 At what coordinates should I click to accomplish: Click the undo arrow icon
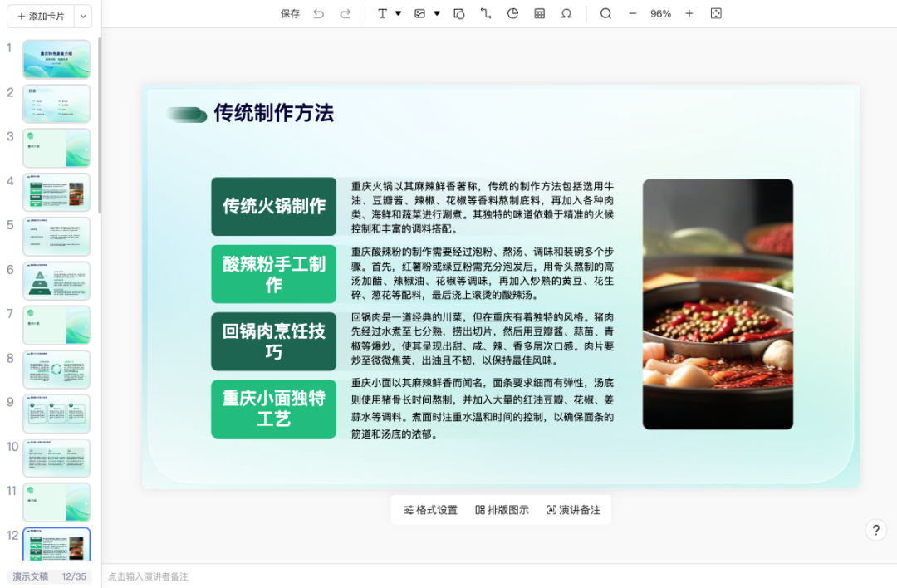click(x=319, y=14)
